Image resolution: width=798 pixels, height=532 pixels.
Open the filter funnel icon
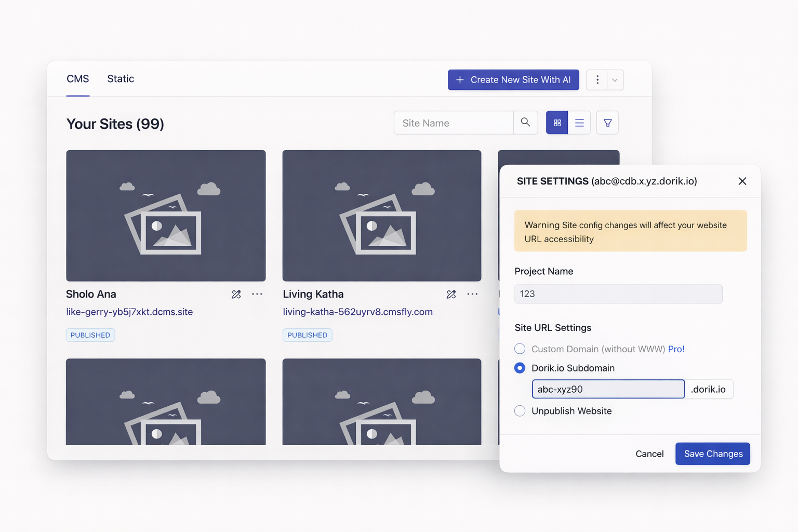click(607, 123)
